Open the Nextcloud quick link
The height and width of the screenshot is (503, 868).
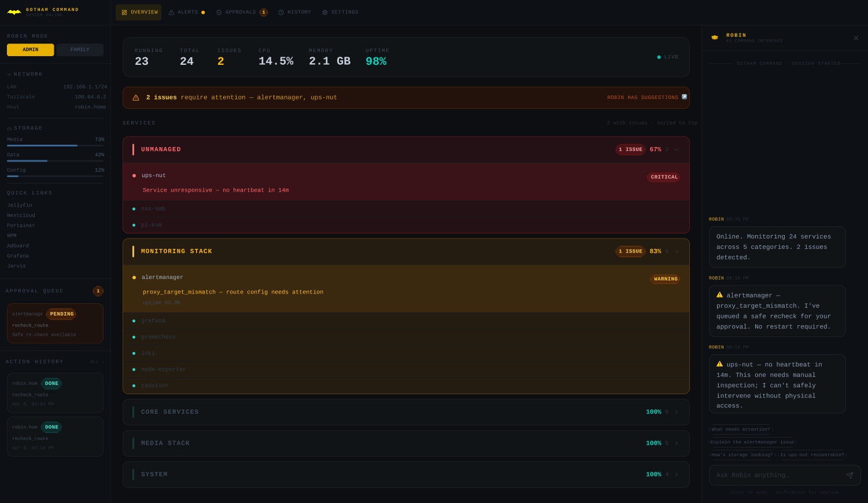[x=21, y=215]
